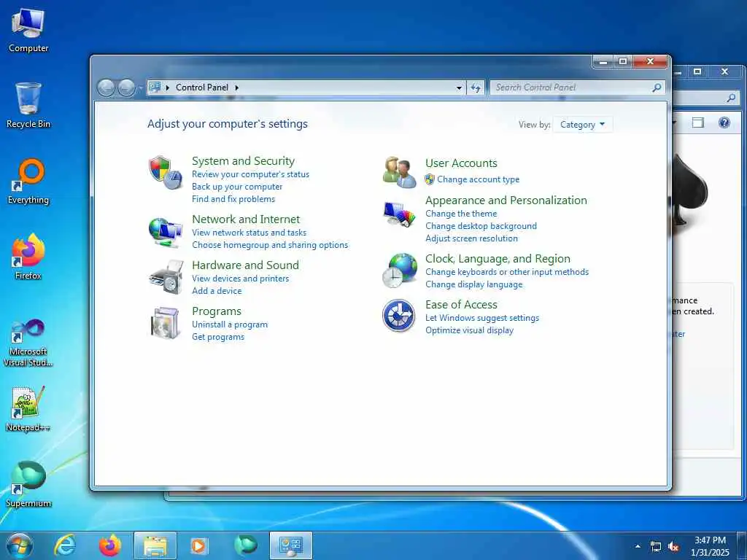Launch Firefox from the taskbar
Screen dimensions: 747x560
pos(109,545)
